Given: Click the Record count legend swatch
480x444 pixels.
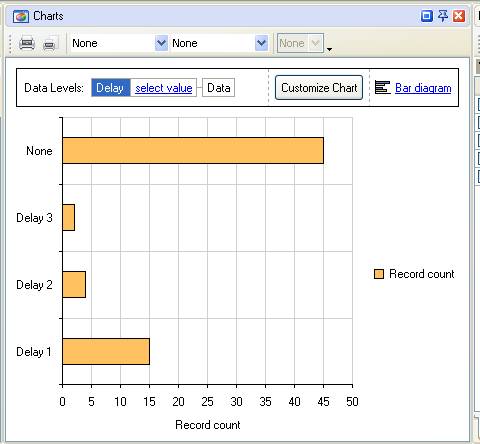Looking at the screenshot, I should pos(379,274).
